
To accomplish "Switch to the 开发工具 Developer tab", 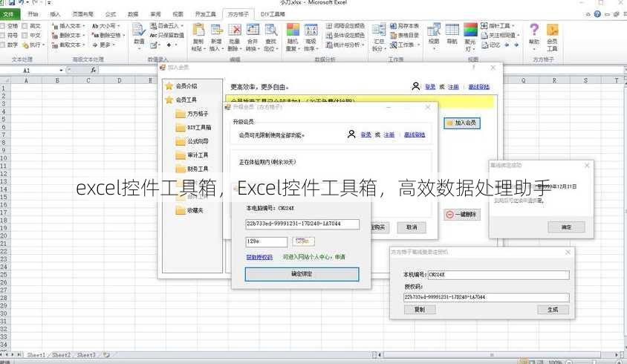I will 206,14.
